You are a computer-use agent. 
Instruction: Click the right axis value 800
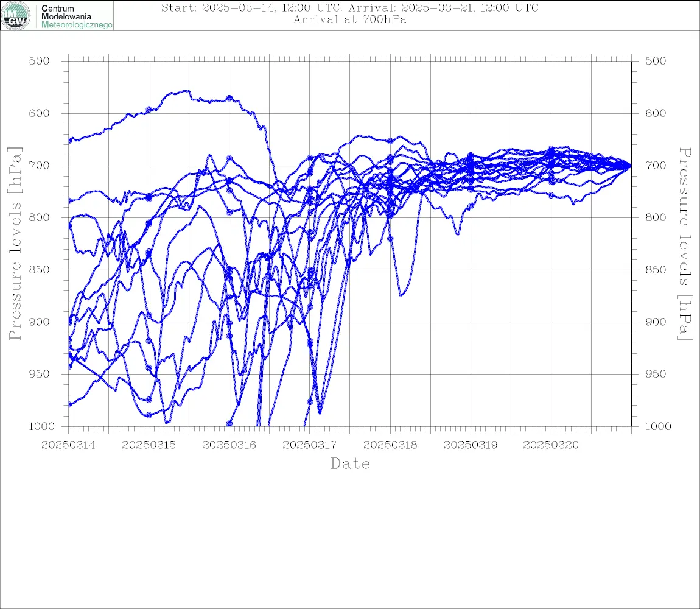click(x=656, y=217)
